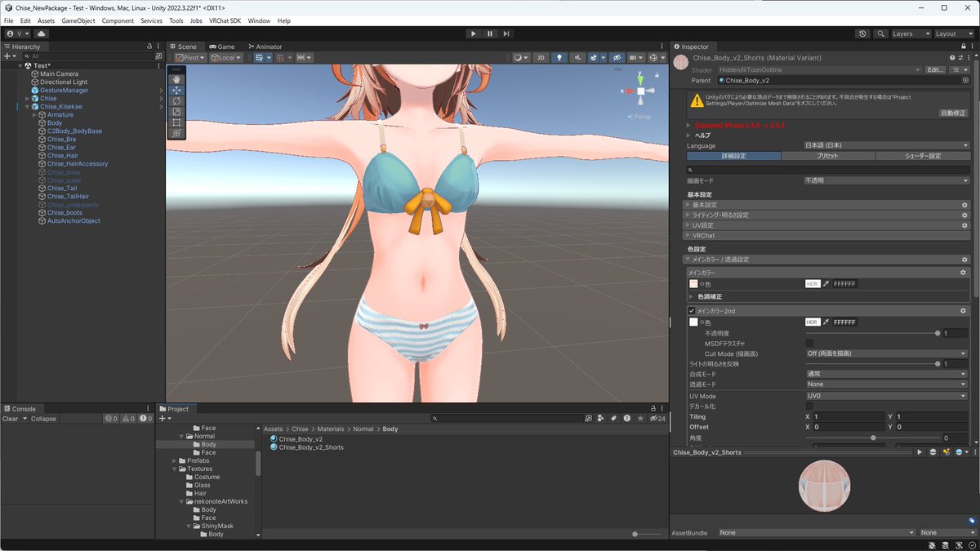Select Chise_Body_v2 material in Project
The height and width of the screenshot is (551, 980).
(301, 439)
